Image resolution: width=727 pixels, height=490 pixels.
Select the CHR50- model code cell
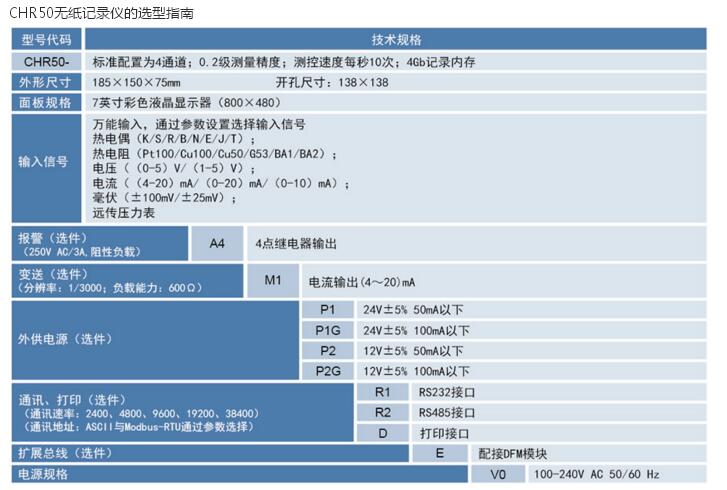click(46, 61)
